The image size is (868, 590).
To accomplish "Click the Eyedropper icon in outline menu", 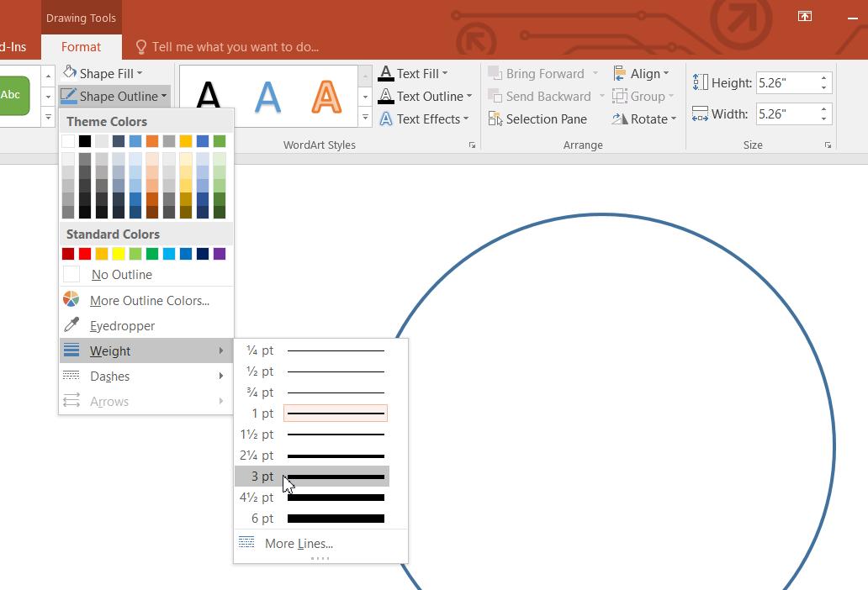I will (71, 325).
